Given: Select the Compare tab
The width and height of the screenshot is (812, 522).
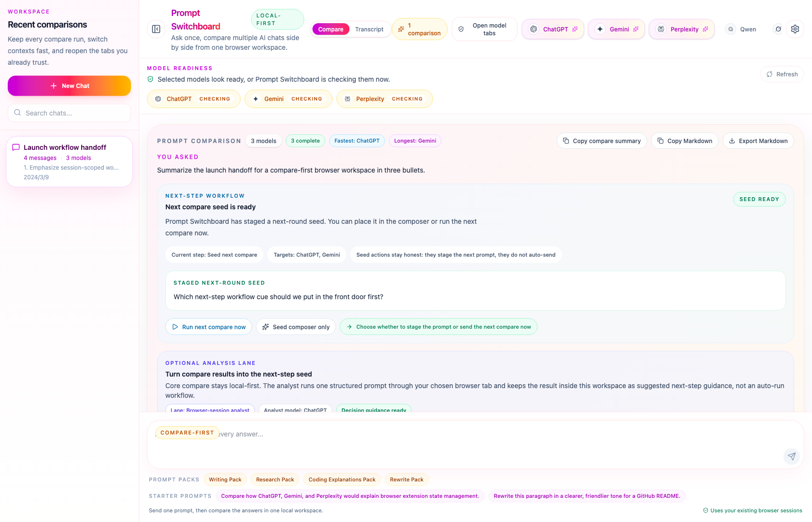Looking at the screenshot, I should (x=331, y=29).
